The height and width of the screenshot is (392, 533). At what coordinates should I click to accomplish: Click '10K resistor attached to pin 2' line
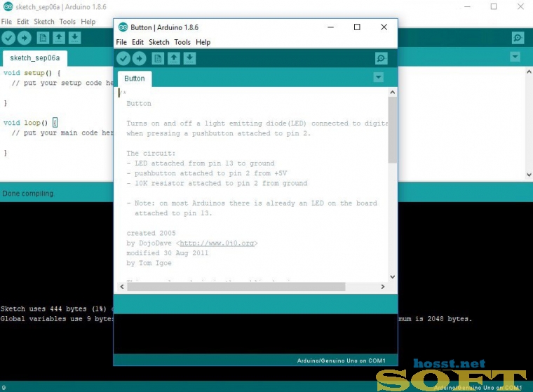217,183
